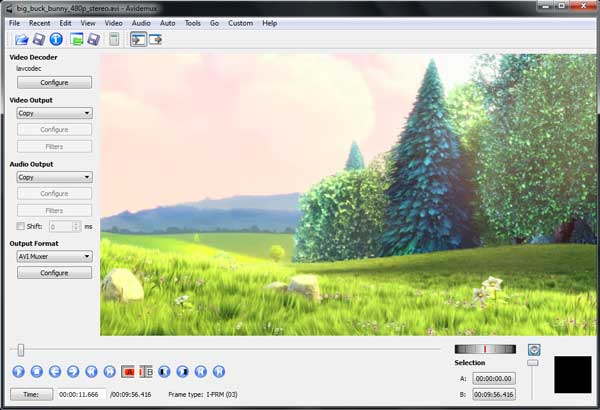Save video using first floppy disk icon
This screenshot has width=600, height=410.
[x=39, y=39]
